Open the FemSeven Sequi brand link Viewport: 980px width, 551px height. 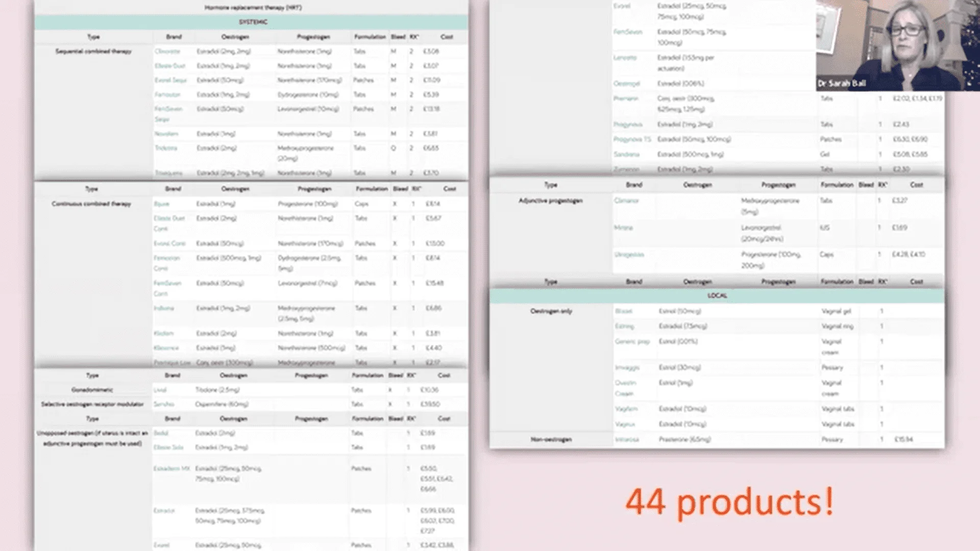pyautogui.click(x=168, y=114)
